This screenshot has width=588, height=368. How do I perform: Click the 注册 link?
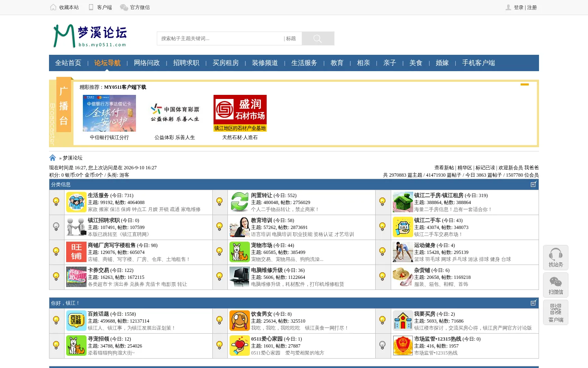(x=532, y=7)
